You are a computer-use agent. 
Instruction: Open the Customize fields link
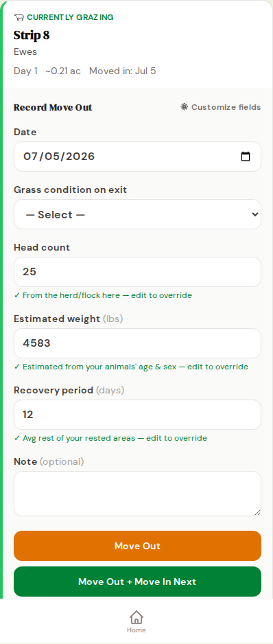point(221,107)
